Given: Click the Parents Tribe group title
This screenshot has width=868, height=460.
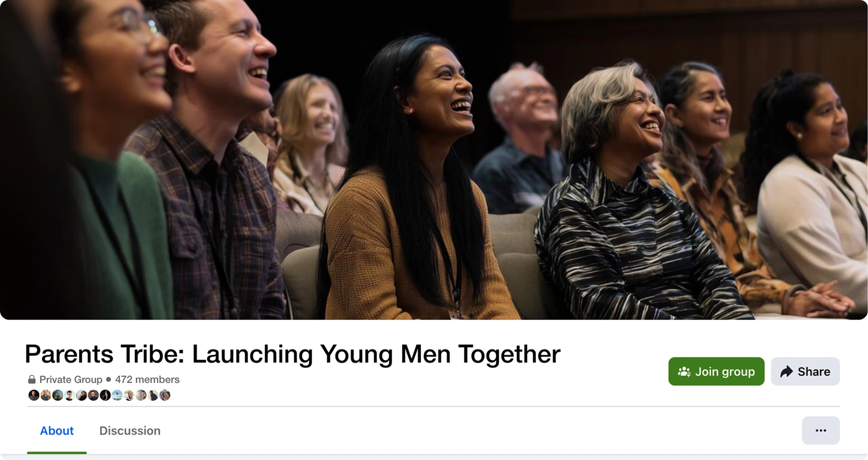Looking at the screenshot, I should pyautogui.click(x=293, y=354).
